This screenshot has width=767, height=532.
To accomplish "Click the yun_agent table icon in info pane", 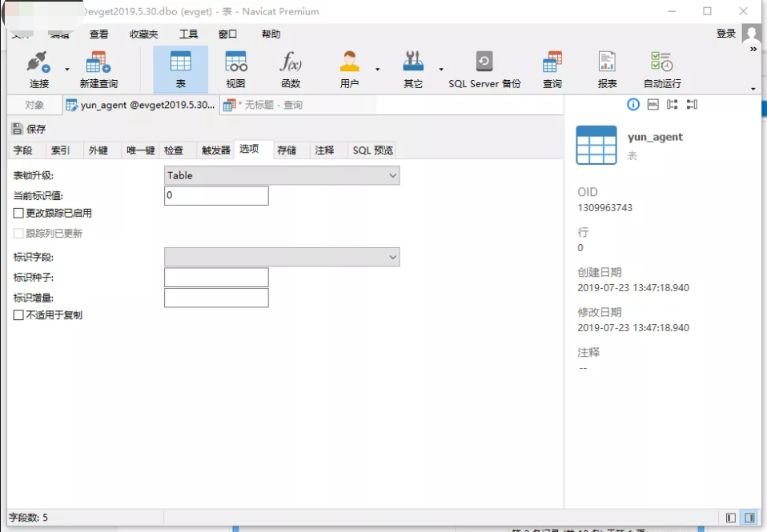I will [x=596, y=146].
